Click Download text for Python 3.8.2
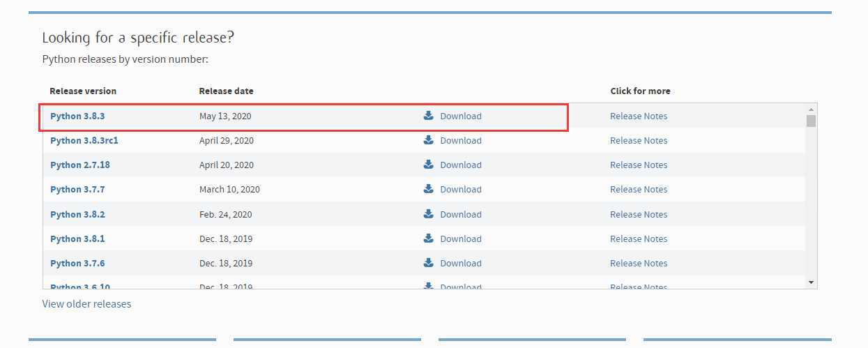 click(461, 215)
